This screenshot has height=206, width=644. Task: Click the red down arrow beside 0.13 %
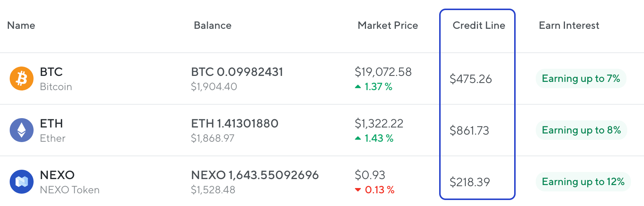click(x=358, y=190)
